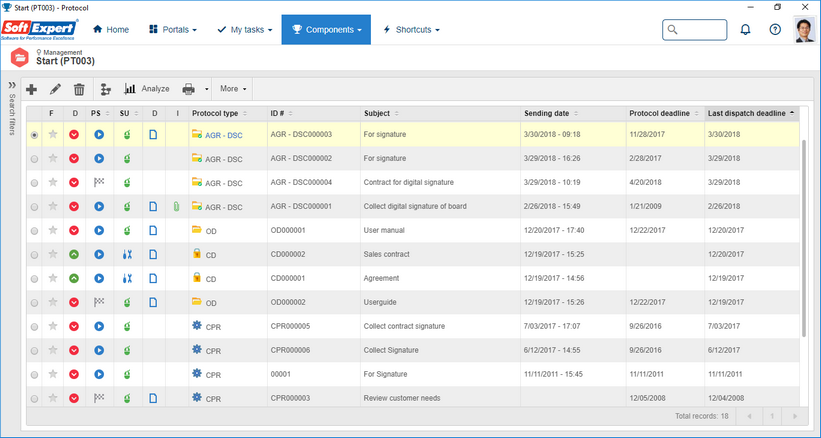The width and height of the screenshot is (821, 438).
Task: Click star icon on Sales contract row
Action: pos(53,254)
